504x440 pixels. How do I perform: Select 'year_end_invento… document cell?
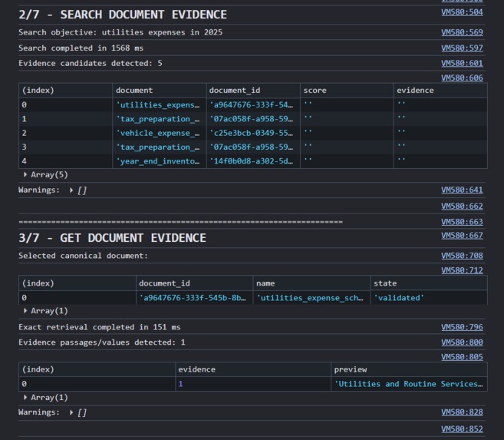tap(160, 161)
